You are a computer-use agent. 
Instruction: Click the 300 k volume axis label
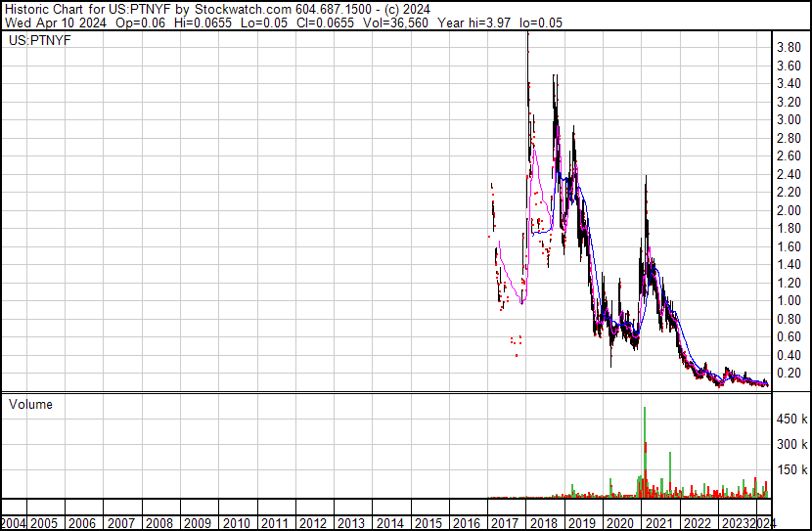point(791,445)
